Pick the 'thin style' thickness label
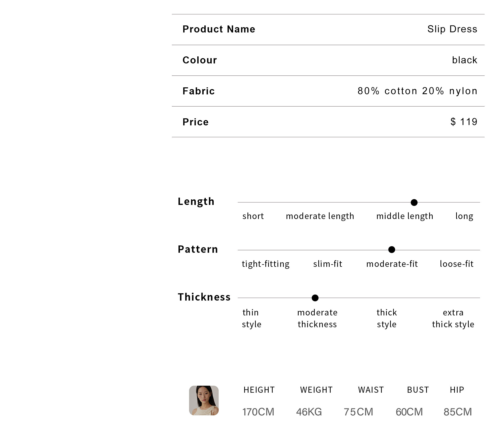The image size is (504, 436). tap(251, 318)
